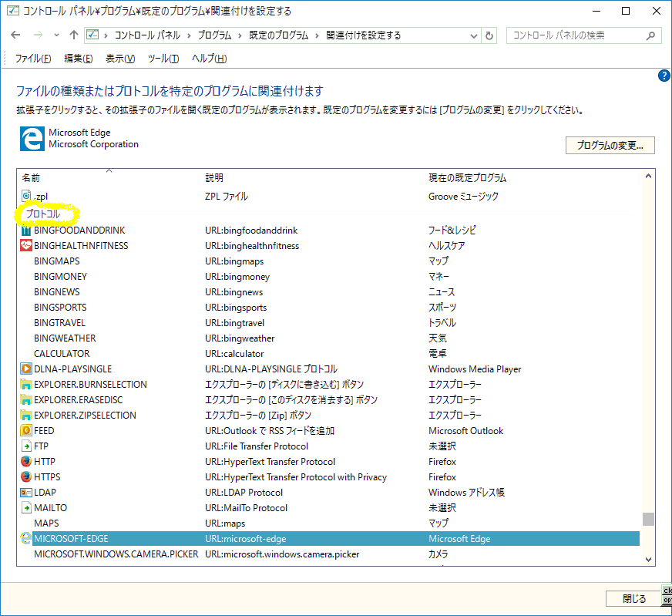Viewport: 672px width, 616px height.
Task: Click the プログラムの変更... button
Action: click(x=610, y=145)
